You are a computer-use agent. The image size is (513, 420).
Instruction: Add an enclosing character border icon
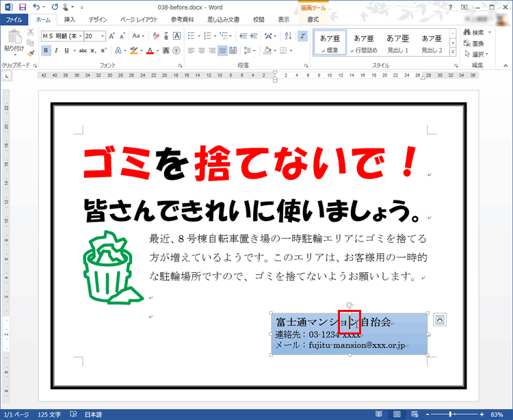click(x=176, y=36)
